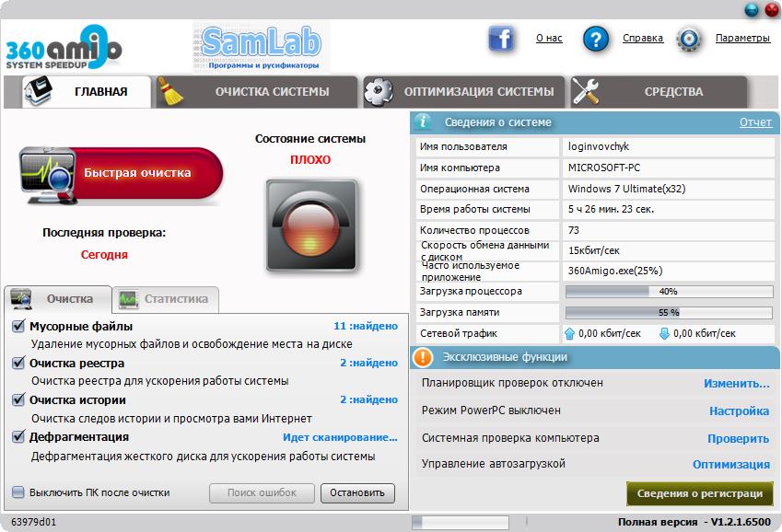Click the Сегодня last check date
This screenshot has width=782, height=532.
(x=104, y=255)
